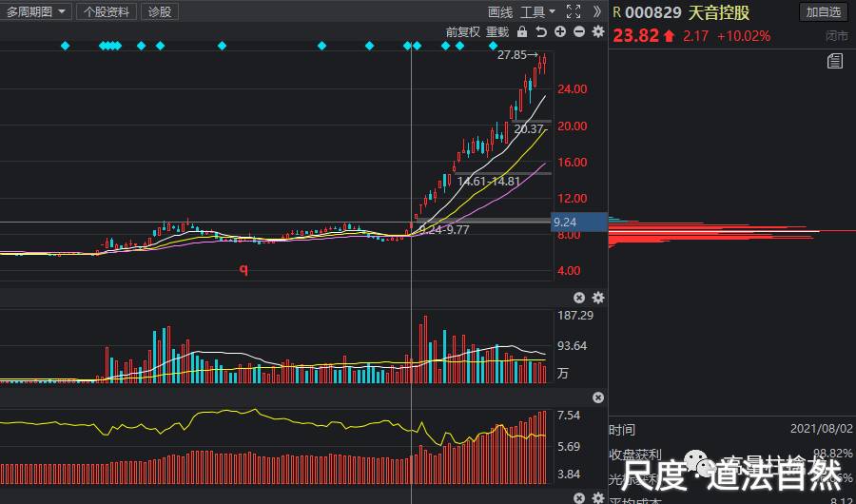Image resolution: width=856 pixels, height=504 pixels.
Task: Click the +10.02% change value
Action: coord(744,36)
